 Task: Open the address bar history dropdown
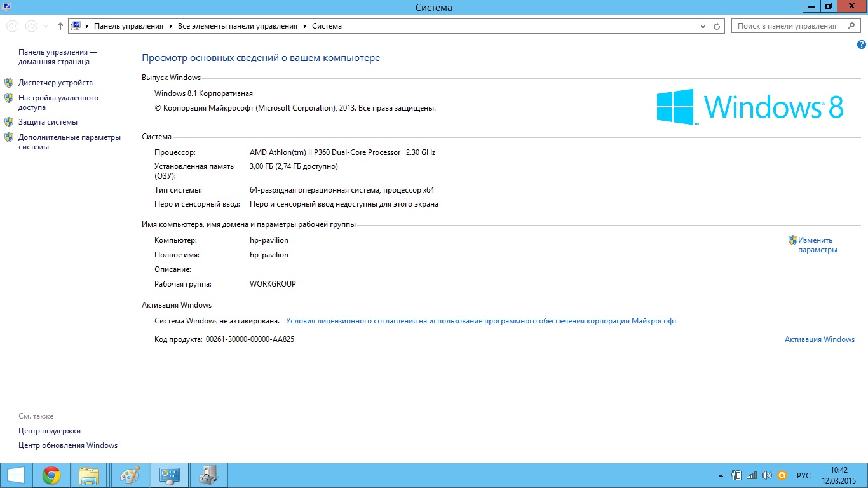(x=703, y=27)
